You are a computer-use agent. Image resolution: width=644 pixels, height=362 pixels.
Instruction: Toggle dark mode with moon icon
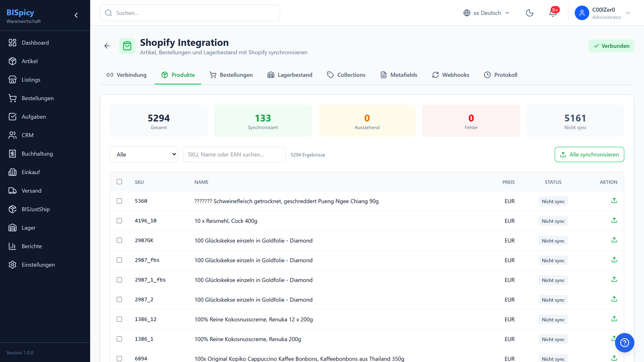click(530, 13)
